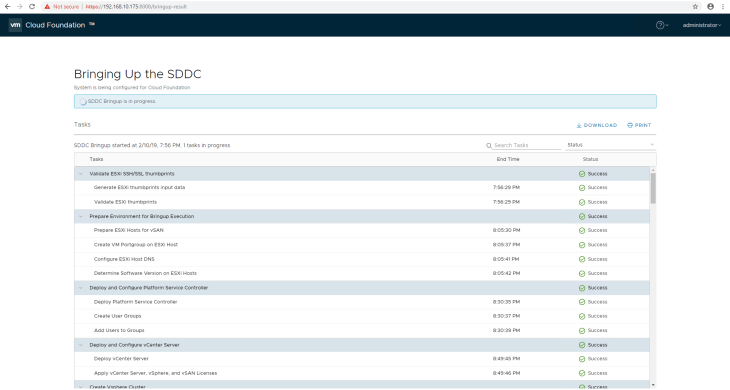The width and height of the screenshot is (730, 390).
Task: Select Deploy vCenter Server task
Action: 121,359
